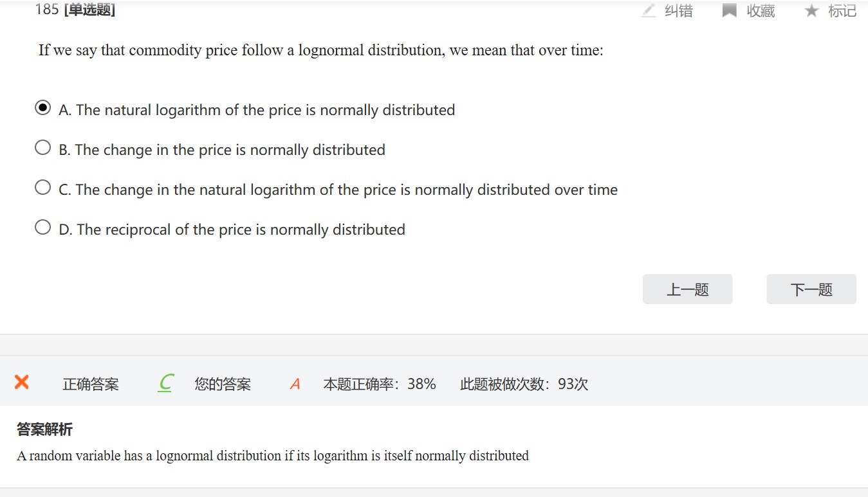
Task: Pick the option D reciprocal radio button
Action: point(42,228)
